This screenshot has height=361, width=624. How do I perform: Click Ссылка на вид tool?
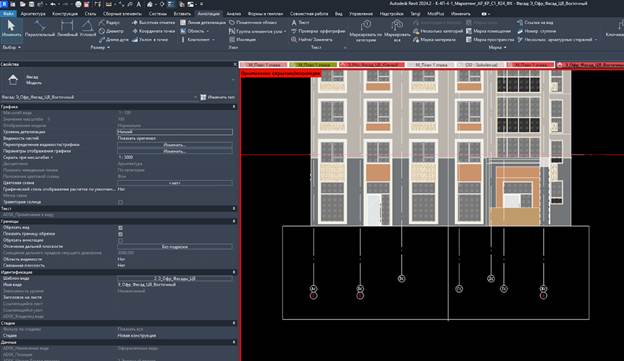click(535, 23)
